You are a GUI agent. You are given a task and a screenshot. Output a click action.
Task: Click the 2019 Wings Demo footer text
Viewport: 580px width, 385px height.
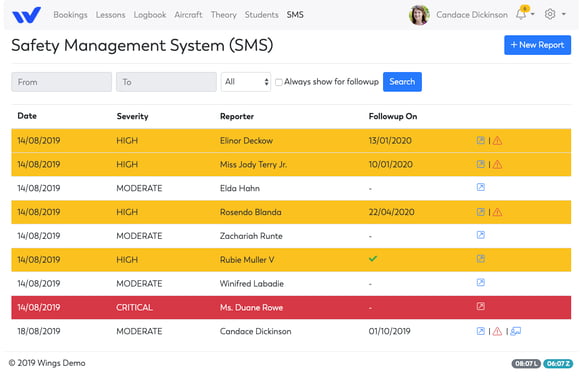[47, 363]
